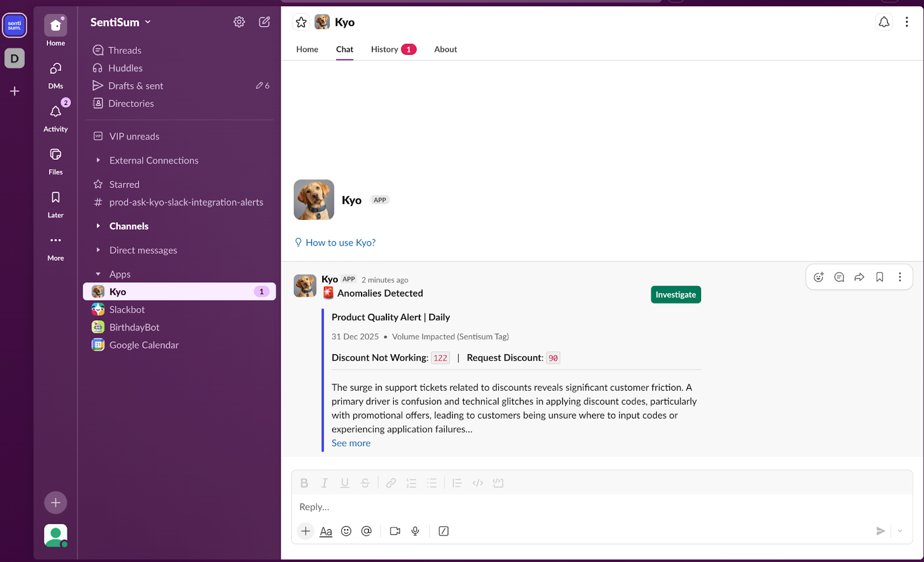Toggle ordered list formatting

tap(411, 483)
